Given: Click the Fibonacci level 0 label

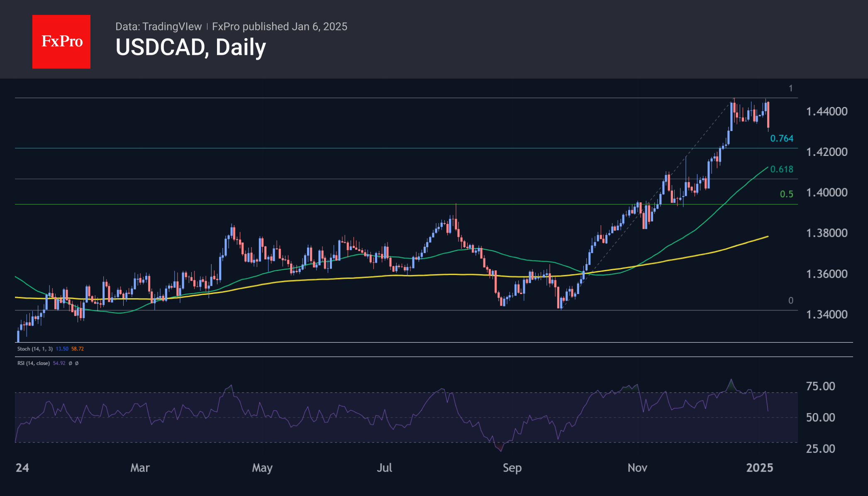Looking at the screenshot, I should coord(790,301).
